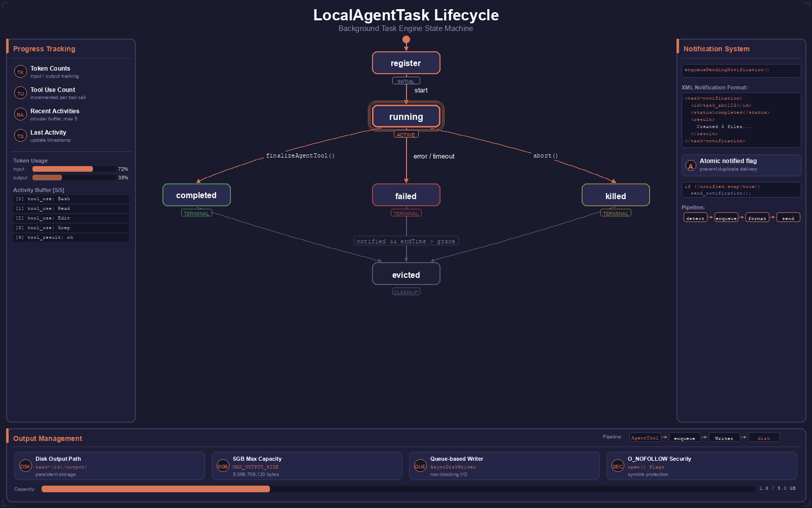Click the completed state node
Screen dimensions: 812x508
tap(196, 195)
